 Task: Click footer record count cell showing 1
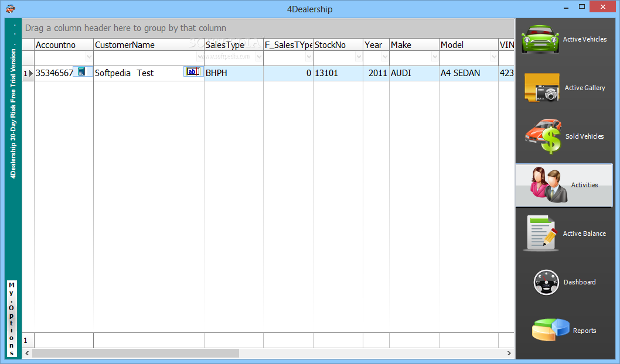[x=28, y=341]
